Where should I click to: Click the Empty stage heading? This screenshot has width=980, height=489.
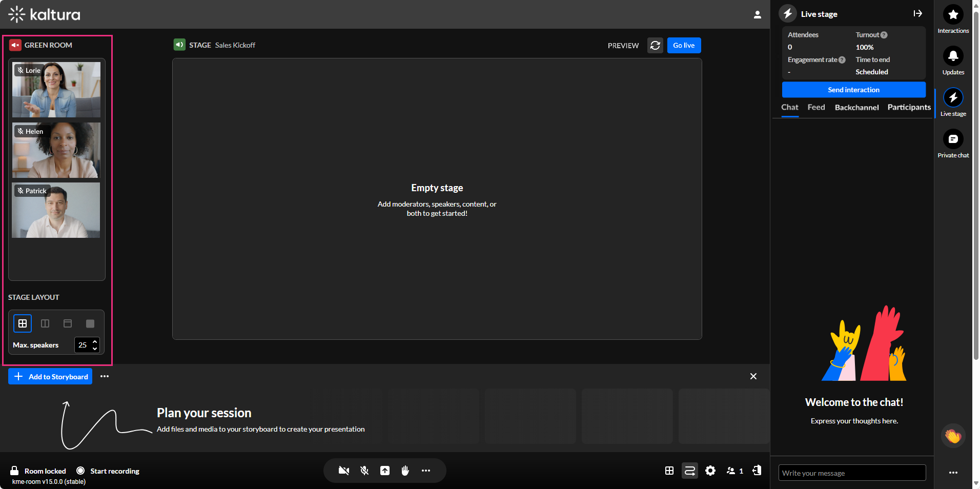437,188
